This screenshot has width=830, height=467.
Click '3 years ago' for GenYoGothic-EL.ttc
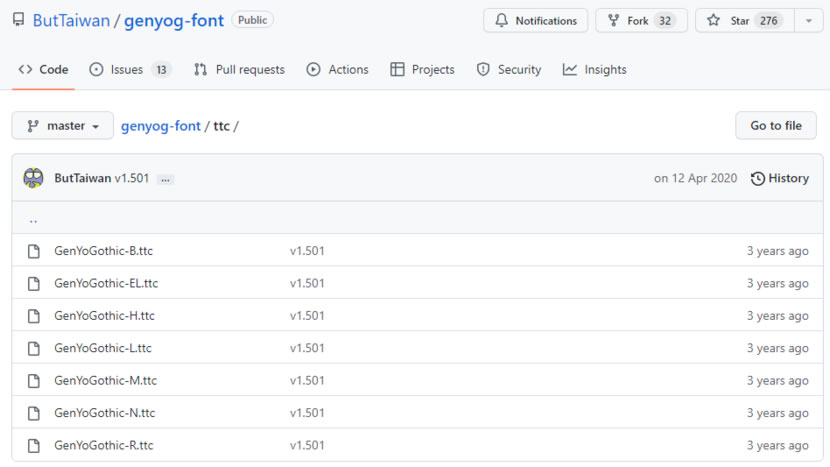pos(778,283)
